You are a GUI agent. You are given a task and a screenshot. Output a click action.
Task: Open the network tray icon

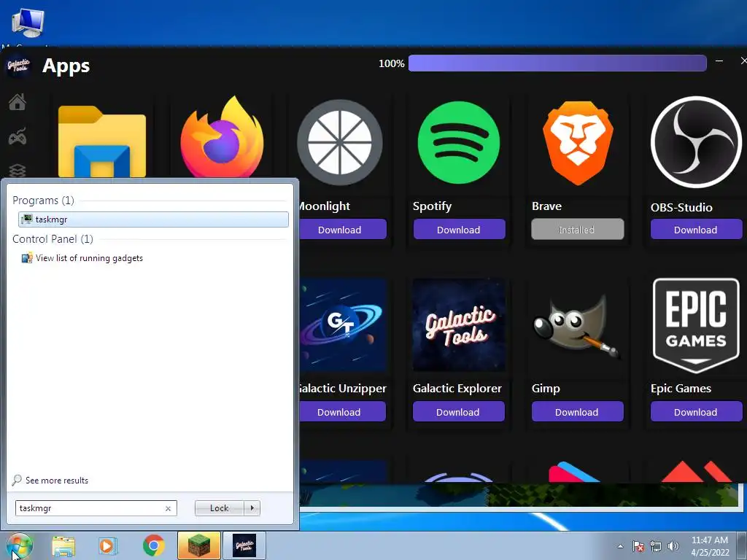tap(656, 546)
